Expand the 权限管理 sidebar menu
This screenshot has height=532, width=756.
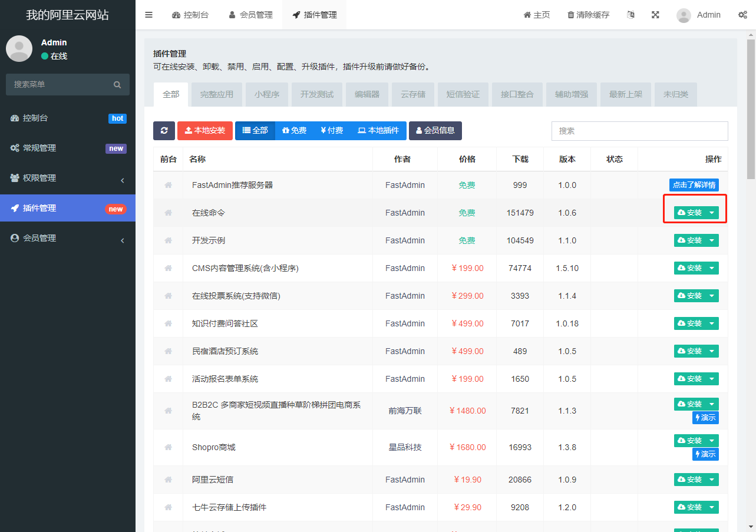coord(68,178)
